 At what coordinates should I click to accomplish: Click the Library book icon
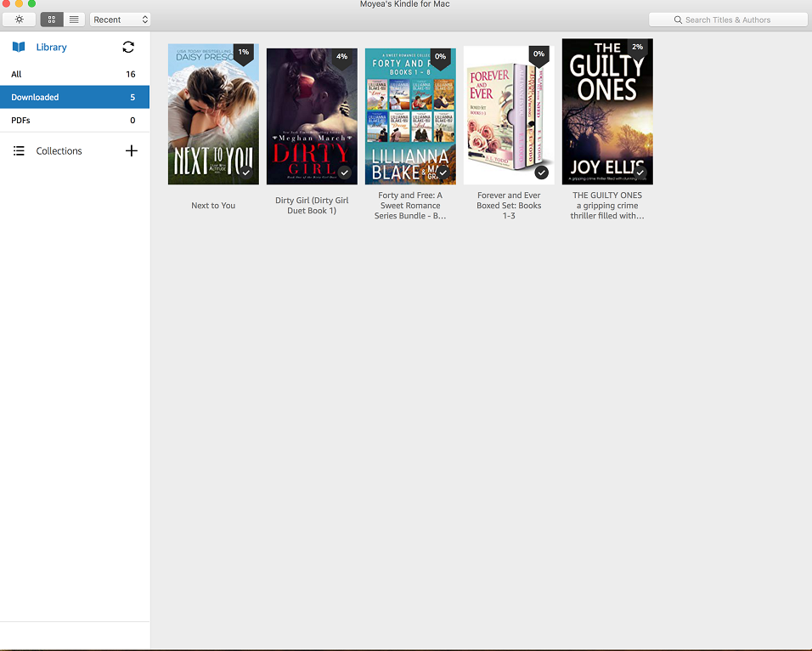19,48
